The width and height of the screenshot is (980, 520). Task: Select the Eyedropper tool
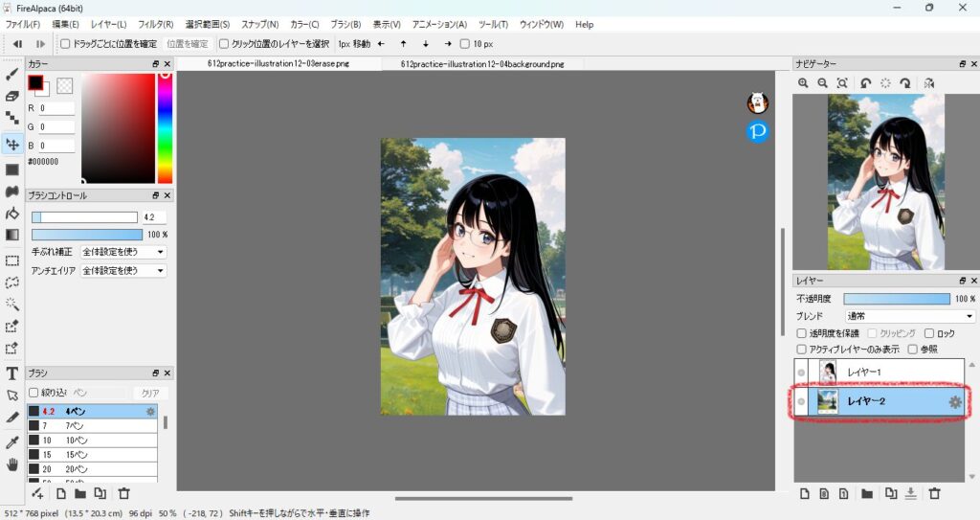tap(12, 441)
